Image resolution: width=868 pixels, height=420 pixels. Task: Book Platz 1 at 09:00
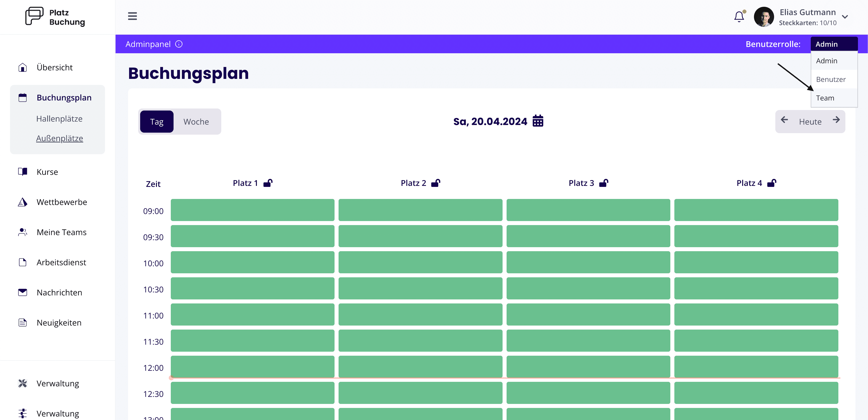pos(252,210)
